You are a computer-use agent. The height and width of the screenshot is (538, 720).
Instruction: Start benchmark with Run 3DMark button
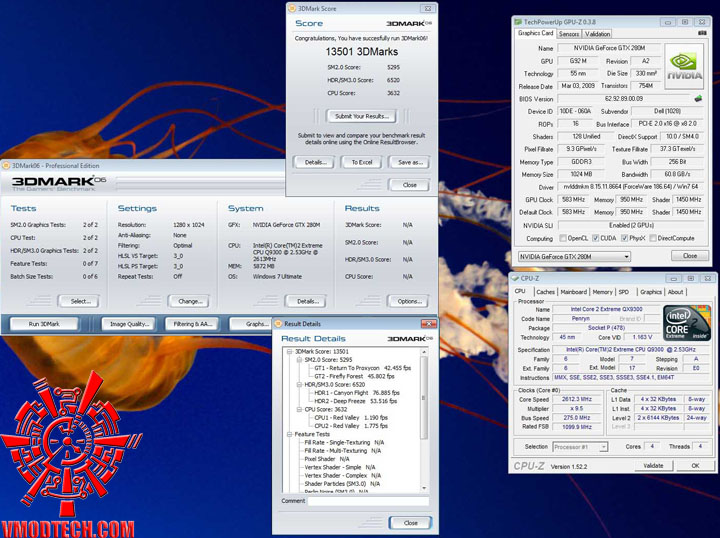coord(44,324)
